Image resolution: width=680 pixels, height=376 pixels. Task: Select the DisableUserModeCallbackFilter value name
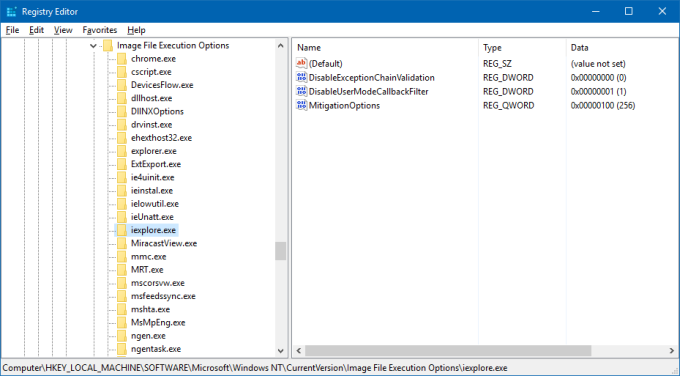click(x=369, y=91)
